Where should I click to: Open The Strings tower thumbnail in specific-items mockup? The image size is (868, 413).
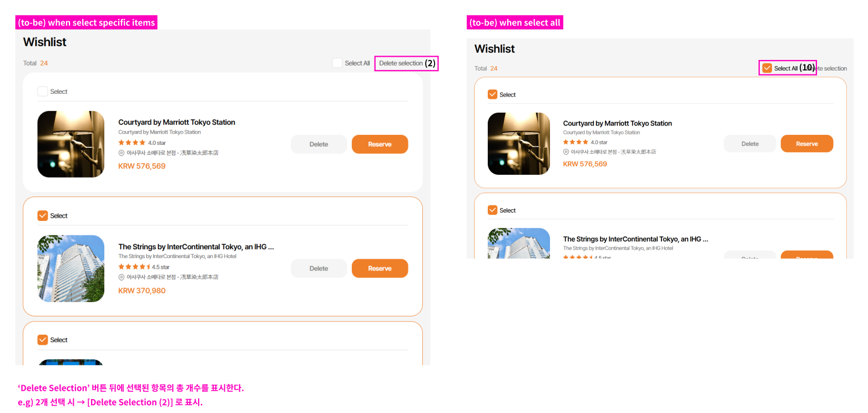point(71,269)
